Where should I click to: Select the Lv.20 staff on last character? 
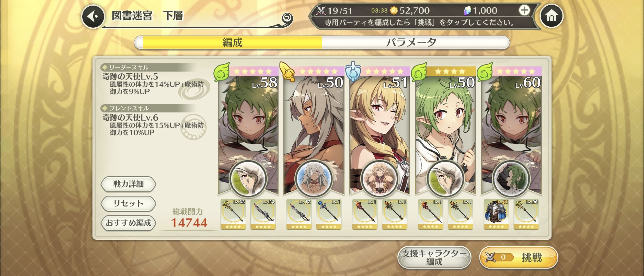(526, 214)
